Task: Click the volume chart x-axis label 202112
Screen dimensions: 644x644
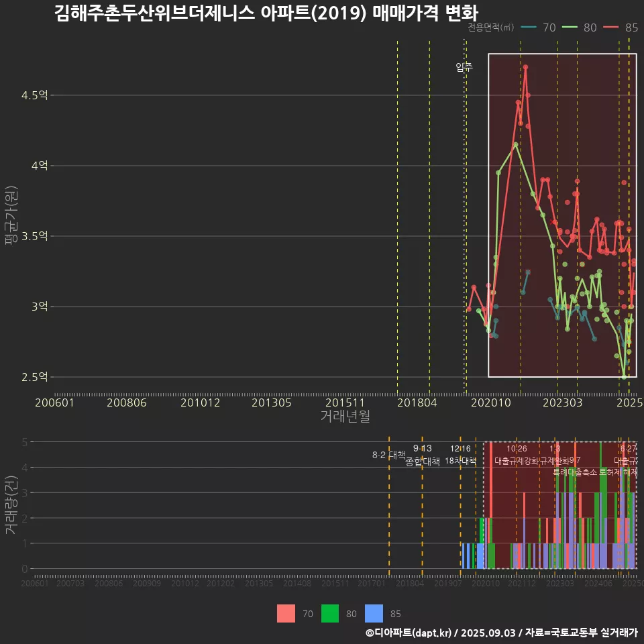Action: (x=522, y=583)
